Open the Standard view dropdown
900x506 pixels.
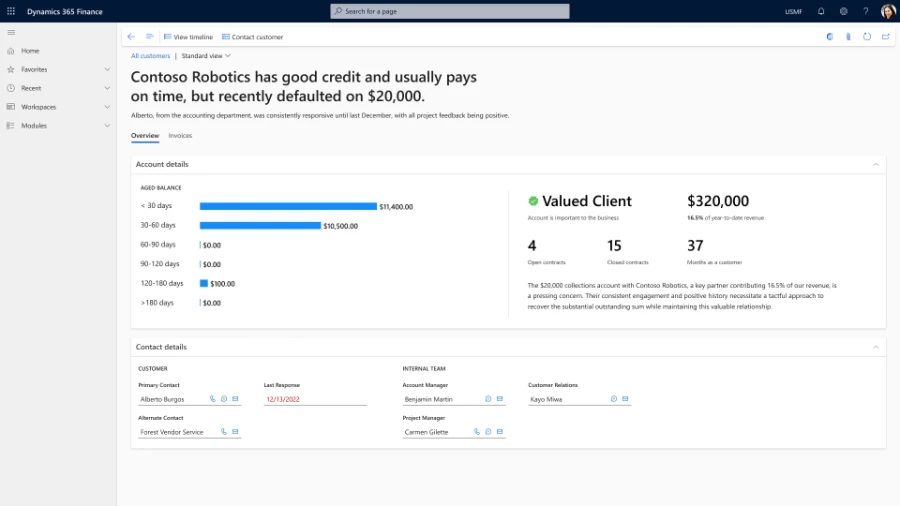[x=206, y=56]
